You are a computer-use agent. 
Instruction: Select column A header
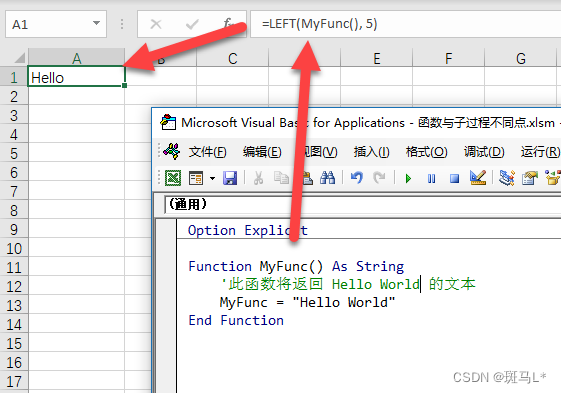click(76, 58)
